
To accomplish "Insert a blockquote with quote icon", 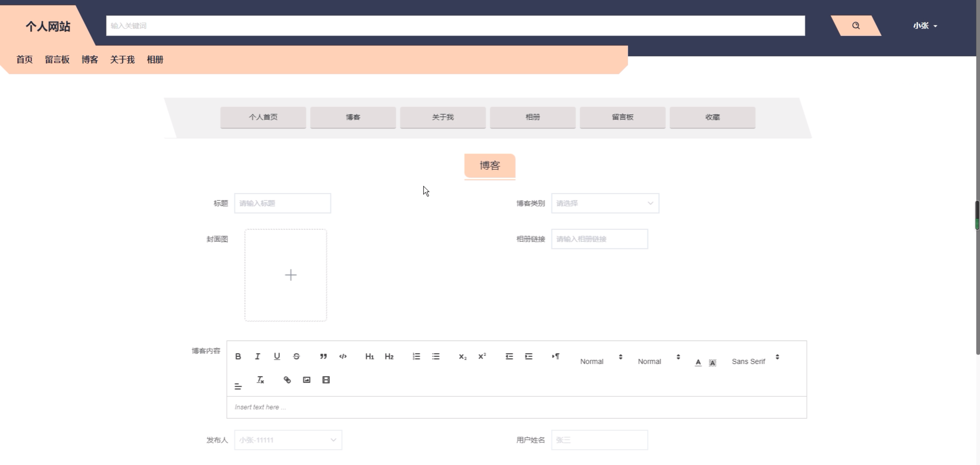I will [323, 356].
